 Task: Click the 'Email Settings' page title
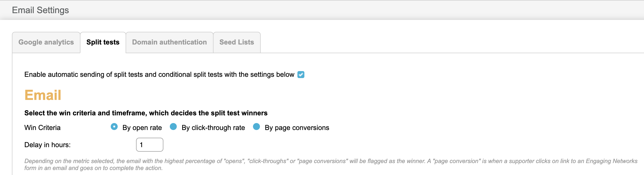tap(40, 10)
